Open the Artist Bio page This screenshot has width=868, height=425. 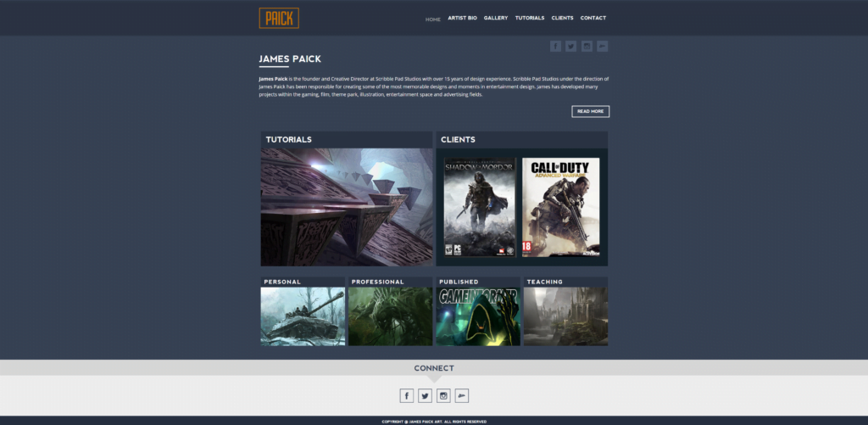click(x=462, y=18)
